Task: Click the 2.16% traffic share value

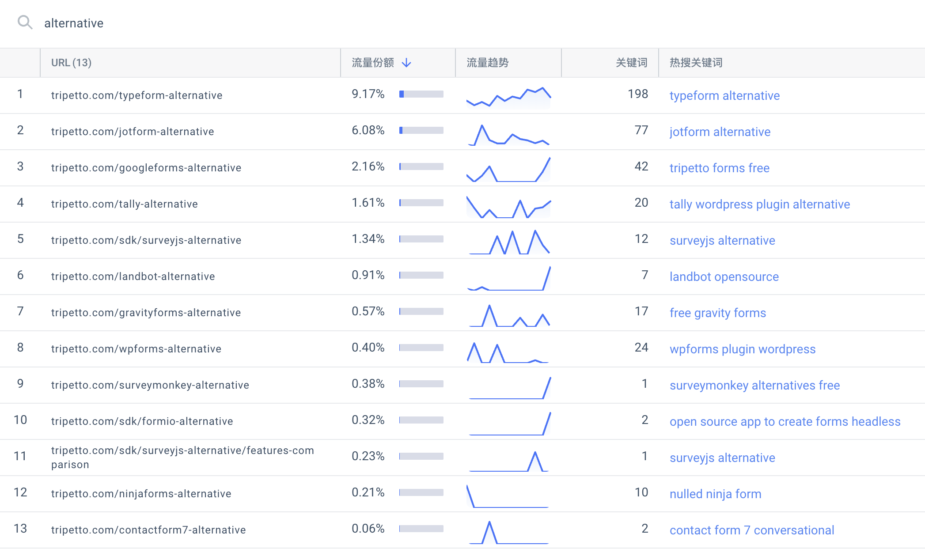Action: 368,166
